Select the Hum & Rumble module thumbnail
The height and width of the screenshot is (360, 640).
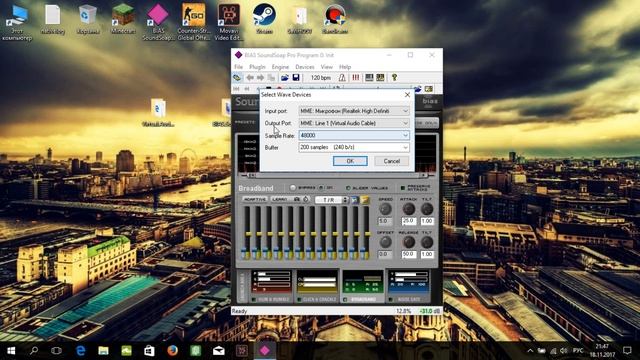tap(271, 282)
